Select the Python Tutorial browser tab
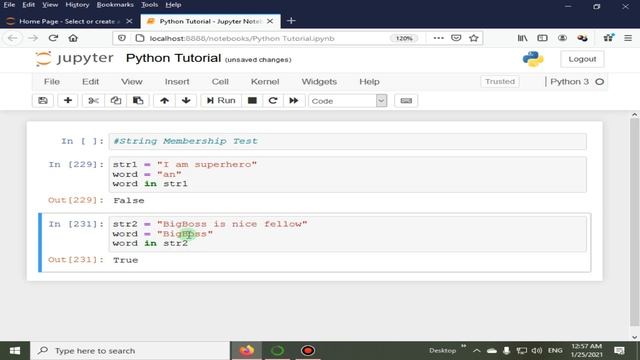Viewport: 640px width, 360px height. 210,21
